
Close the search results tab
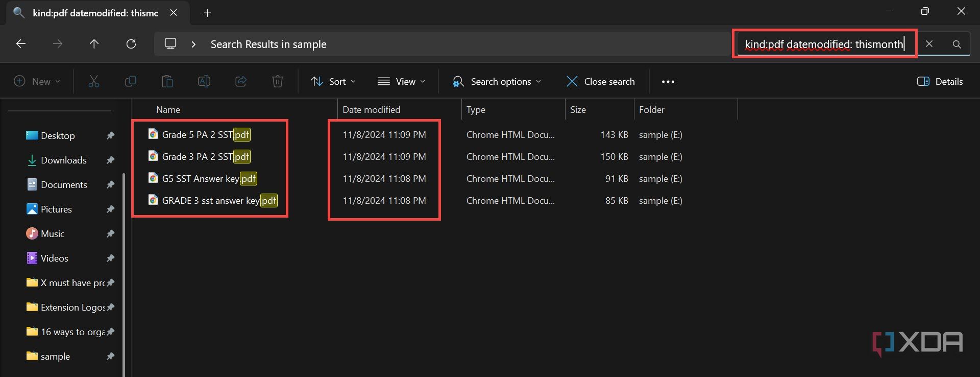coord(174,13)
